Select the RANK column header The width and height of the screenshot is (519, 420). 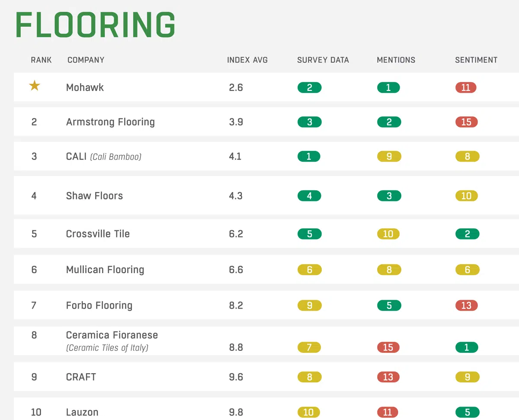pyautogui.click(x=41, y=60)
